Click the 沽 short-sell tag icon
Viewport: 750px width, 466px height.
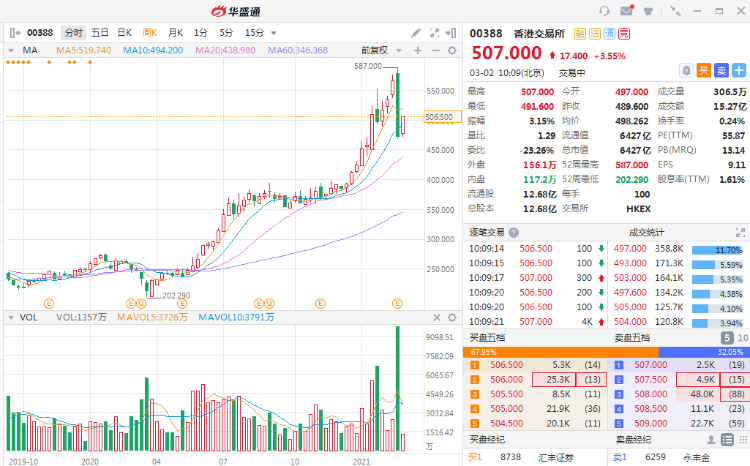(595, 33)
